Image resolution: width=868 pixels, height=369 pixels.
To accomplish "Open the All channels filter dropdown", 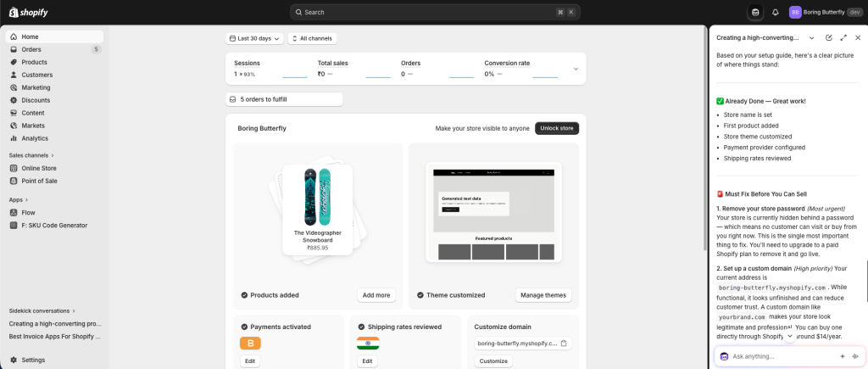I will 312,38.
